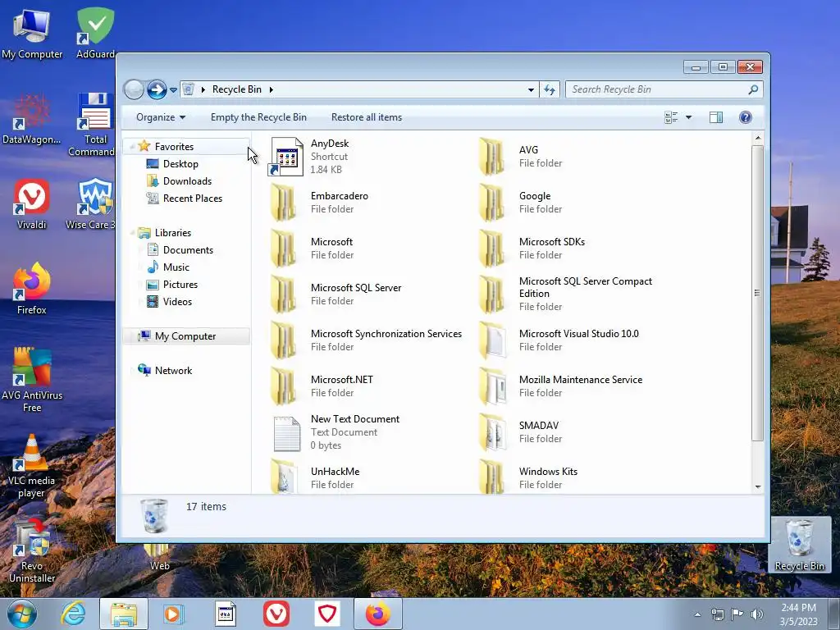Select the DataWagon desktop shortcut
Screen dimensions: 840x630
click(x=32, y=119)
